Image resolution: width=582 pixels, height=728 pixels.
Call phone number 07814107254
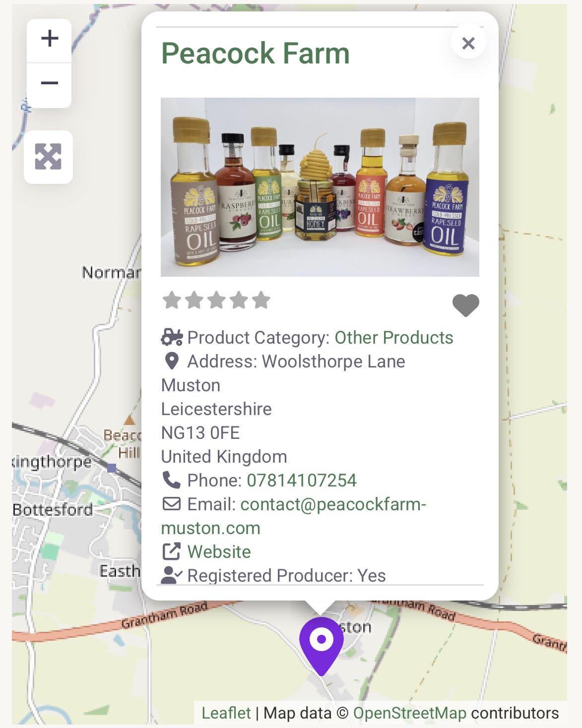(302, 481)
